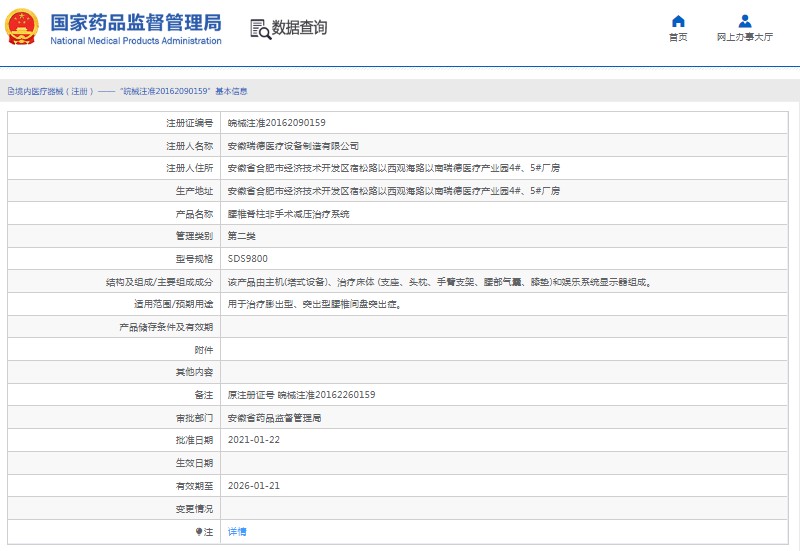Click the 用于治疗膨出型 intended use text
Image resolution: width=800 pixels, height=551 pixels.
pyautogui.click(x=314, y=305)
